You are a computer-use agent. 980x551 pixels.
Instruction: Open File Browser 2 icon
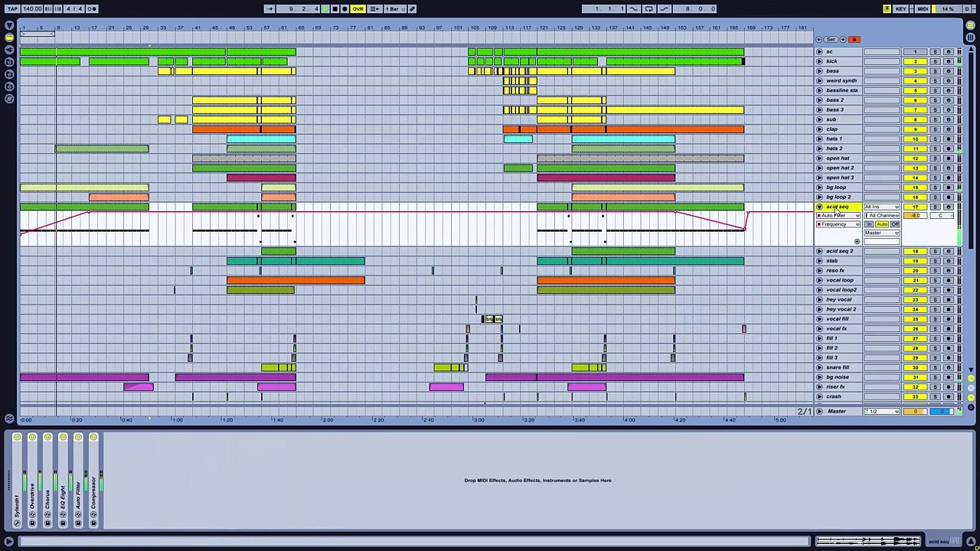[9, 74]
